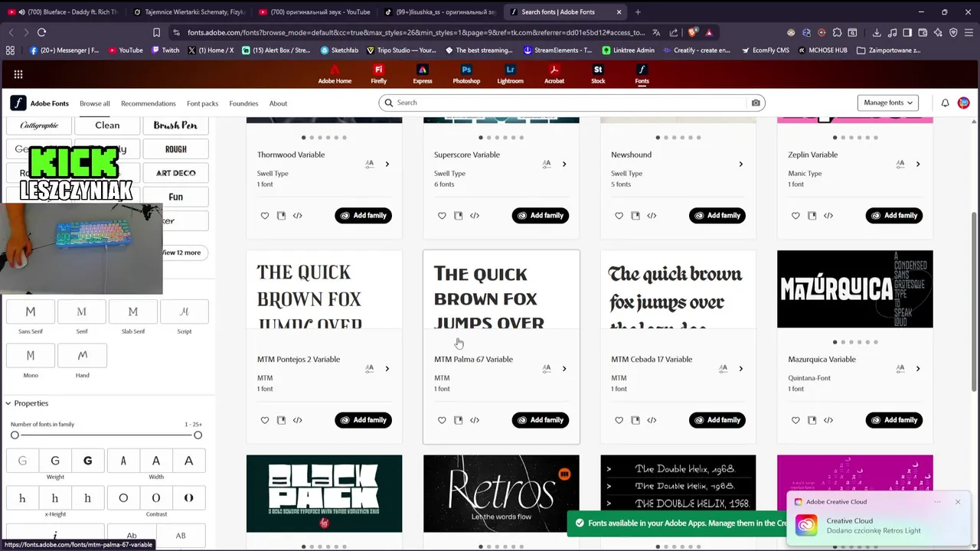Open the About menu item
Viewport: 980px width, 551px height.
(278, 103)
